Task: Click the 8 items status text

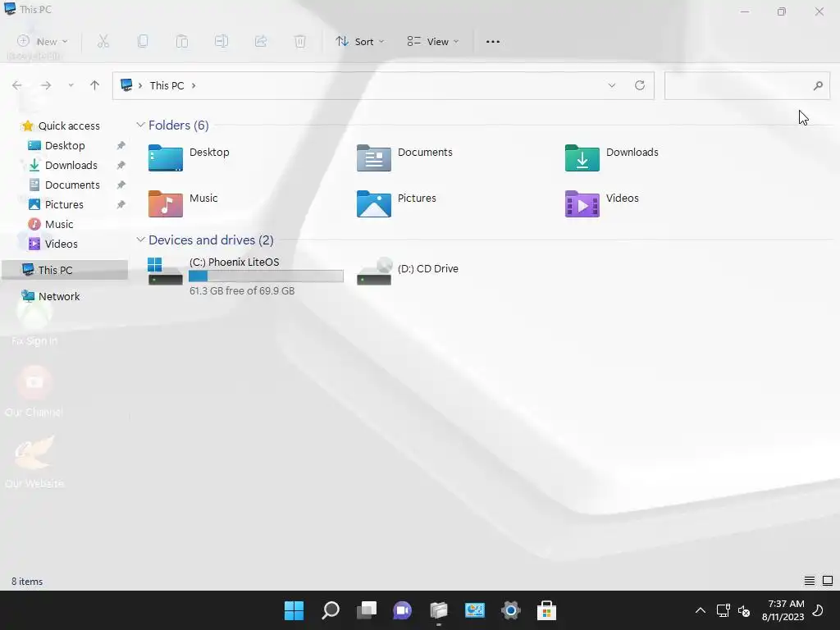Action: [27, 582]
